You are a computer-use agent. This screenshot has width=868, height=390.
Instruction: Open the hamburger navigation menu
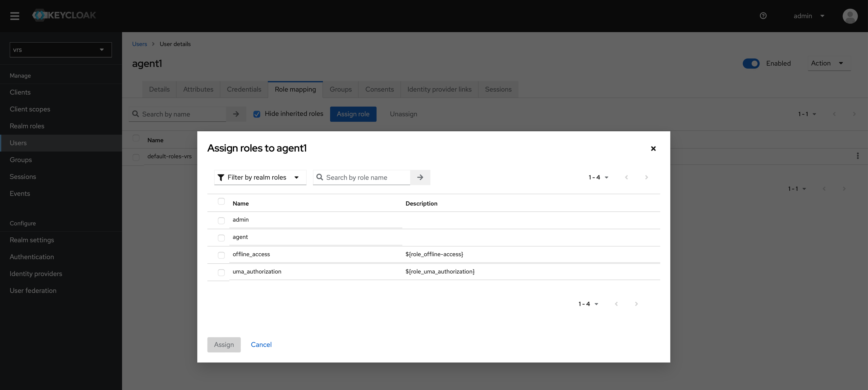coord(14,16)
